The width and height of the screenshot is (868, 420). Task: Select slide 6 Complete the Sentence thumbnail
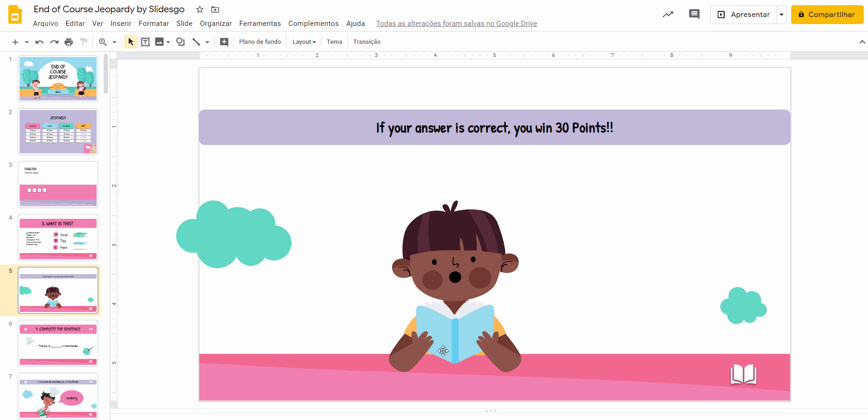[x=58, y=343]
